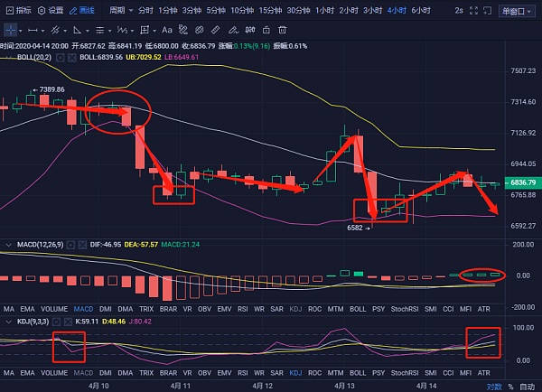Viewport: 542px width, 392px height.
Task: Select the horizontal levels Fibonacci tool
Action: click(x=100, y=31)
